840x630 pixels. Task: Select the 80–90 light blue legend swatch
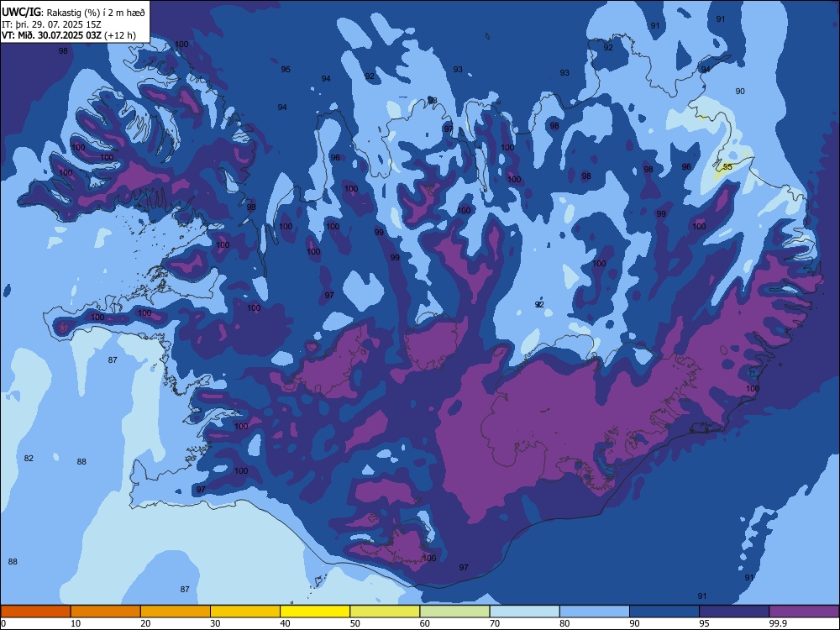[595, 612]
